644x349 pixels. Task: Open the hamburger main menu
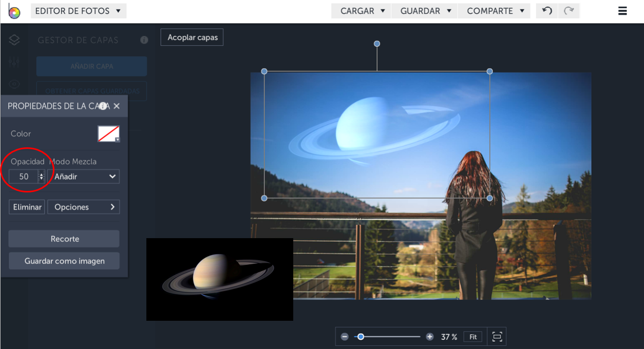point(622,11)
